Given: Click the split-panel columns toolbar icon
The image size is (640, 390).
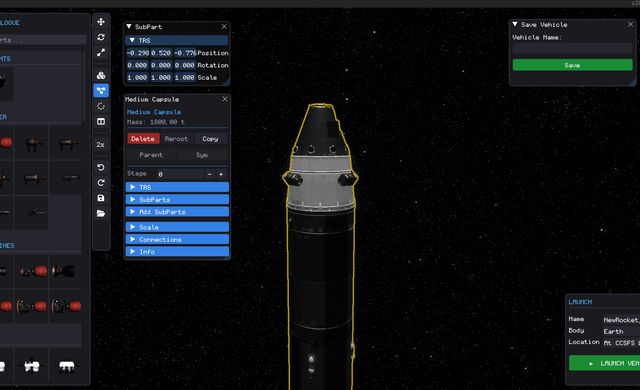Looking at the screenshot, I should [x=101, y=122].
